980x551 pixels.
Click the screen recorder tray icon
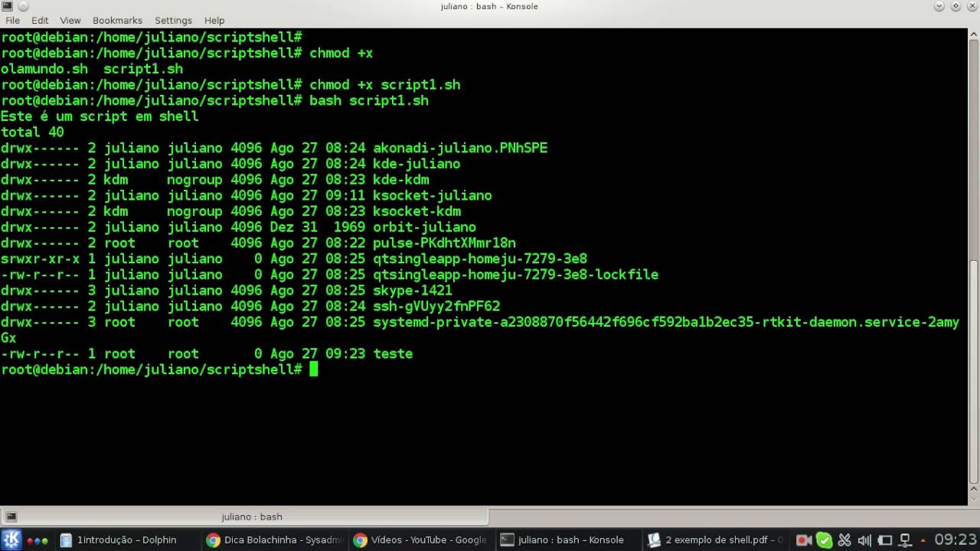[804, 540]
